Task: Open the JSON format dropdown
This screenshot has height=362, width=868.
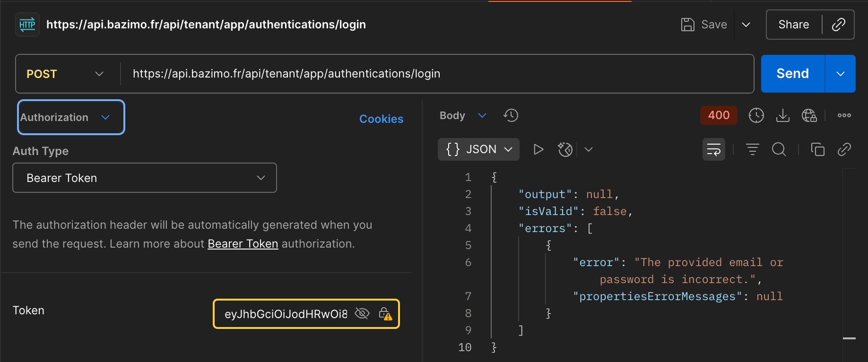Action: pyautogui.click(x=478, y=149)
